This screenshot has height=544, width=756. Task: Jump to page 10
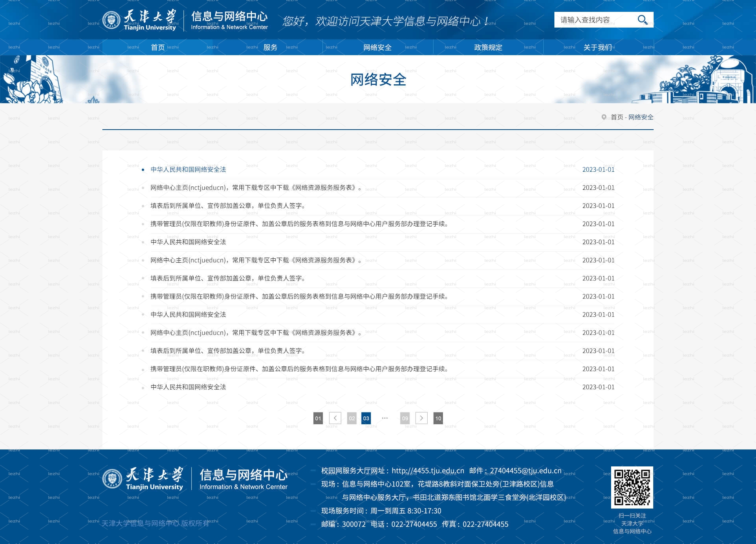click(438, 418)
